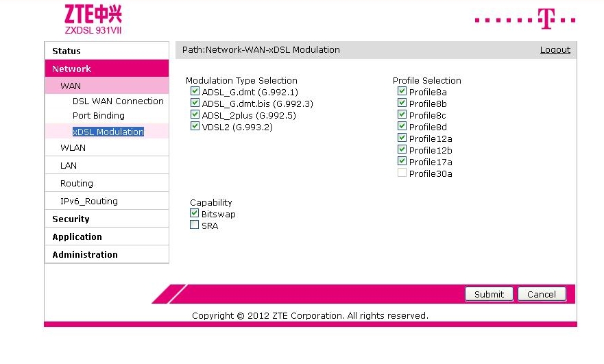Open IPv6_Routing in the sidebar
Screen dimensions: 604x364
pyautogui.click(x=89, y=201)
